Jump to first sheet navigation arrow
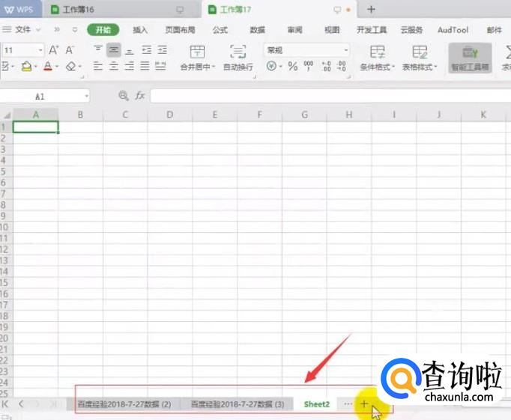The height and width of the screenshot is (420, 511). [5, 404]
